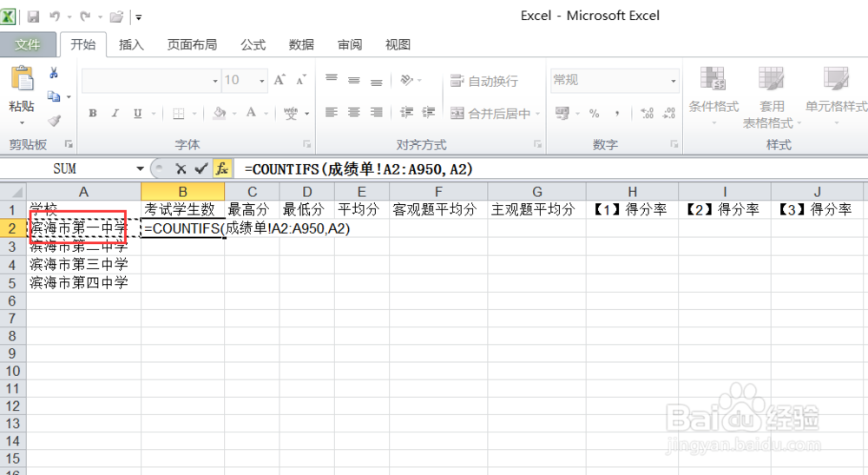Click the text Orientation icon

(407, 80)
